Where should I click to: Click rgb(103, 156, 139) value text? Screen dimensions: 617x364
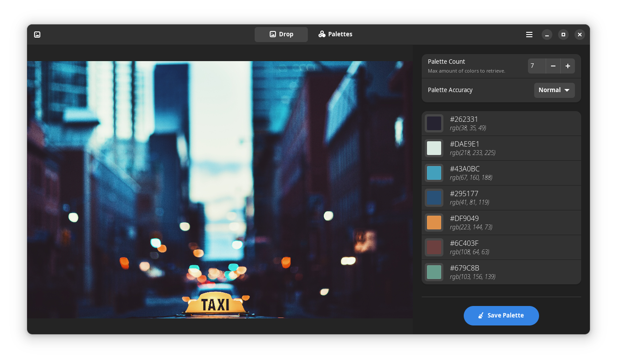coord(473,277)
